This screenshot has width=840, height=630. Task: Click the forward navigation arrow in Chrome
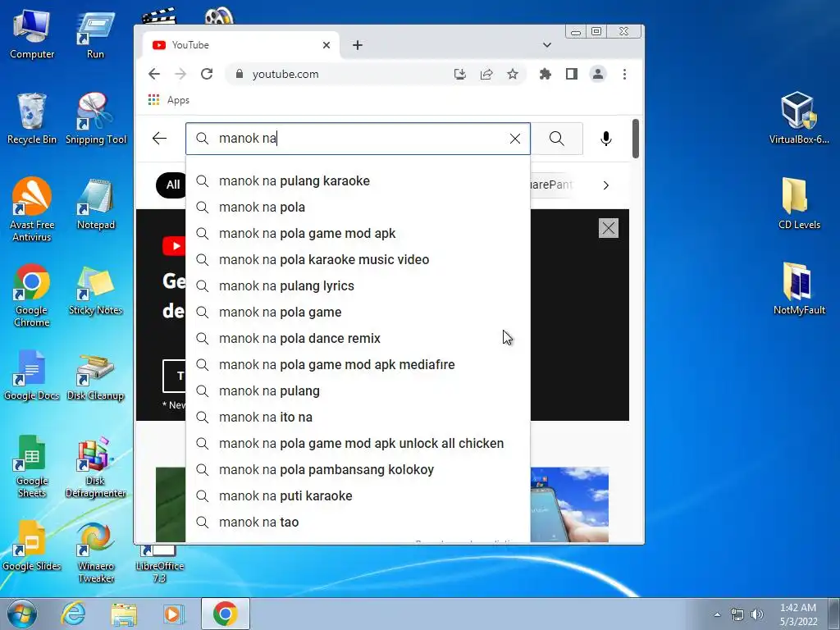180,74
